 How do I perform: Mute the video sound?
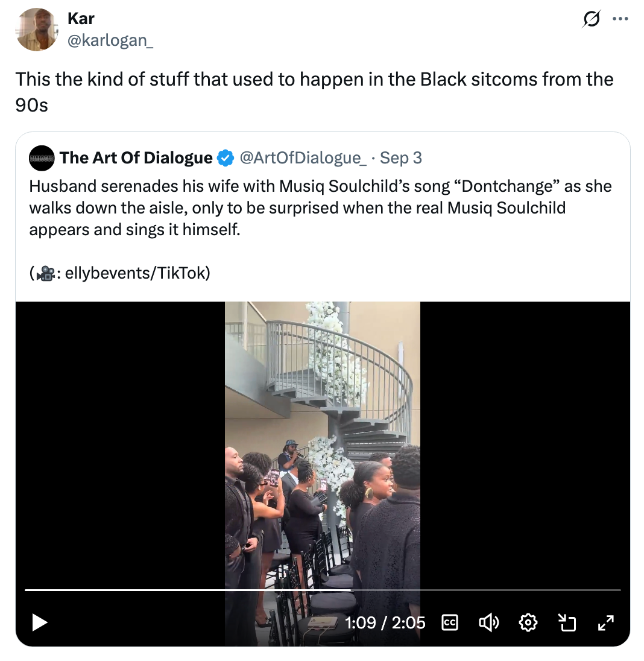[x=488, y=622]
